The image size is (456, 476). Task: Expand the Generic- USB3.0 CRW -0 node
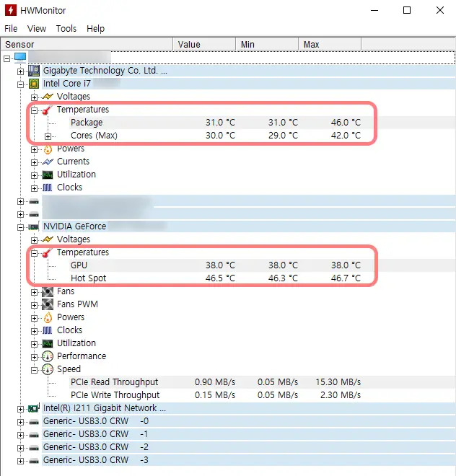coord(20,422)
